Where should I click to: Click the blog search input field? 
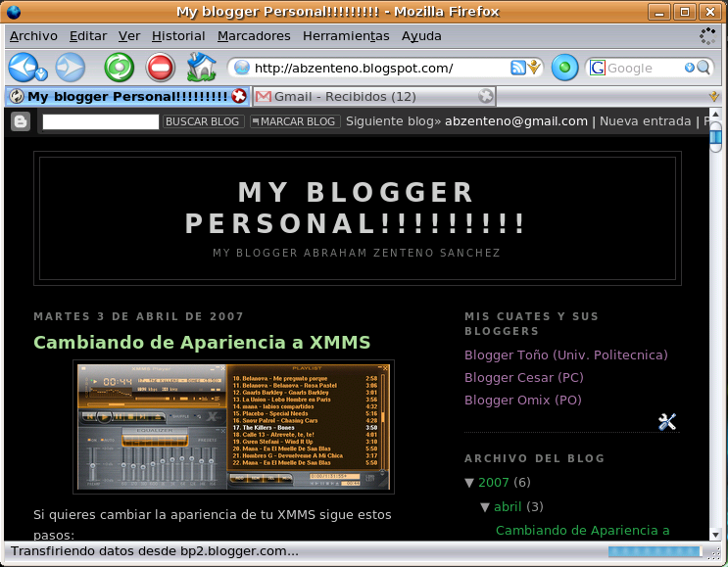click(x=101, y=121)
